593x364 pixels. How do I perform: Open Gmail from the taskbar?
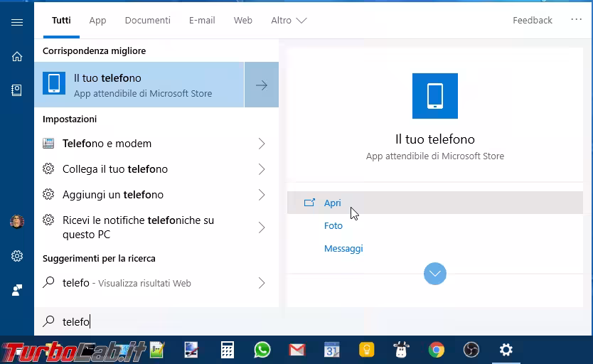297,350
